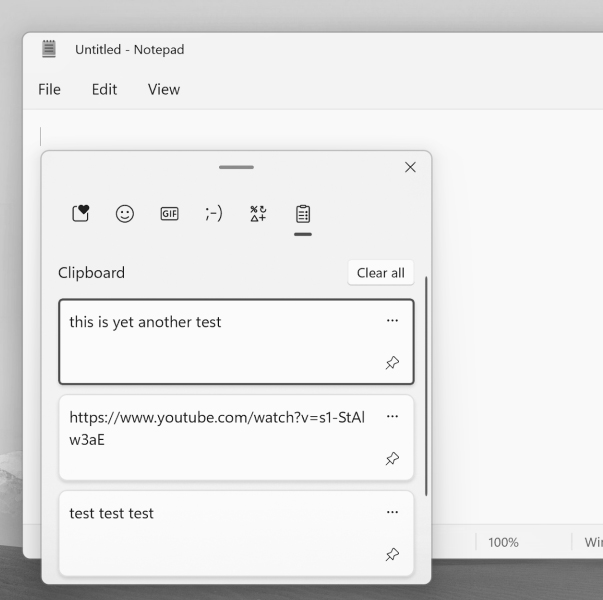Expand more options for 'test test test'
Screen dimensions: 603x600
392,513
